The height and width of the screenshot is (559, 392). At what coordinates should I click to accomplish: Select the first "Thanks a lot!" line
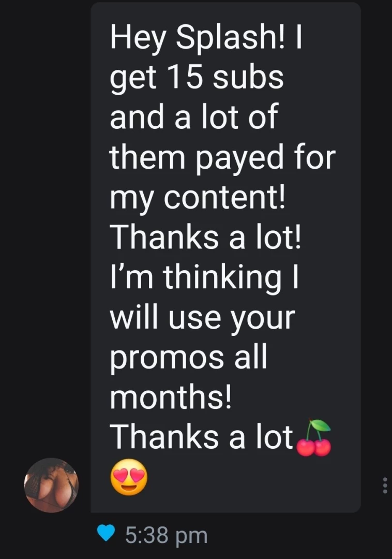click(x=205, y=237)
